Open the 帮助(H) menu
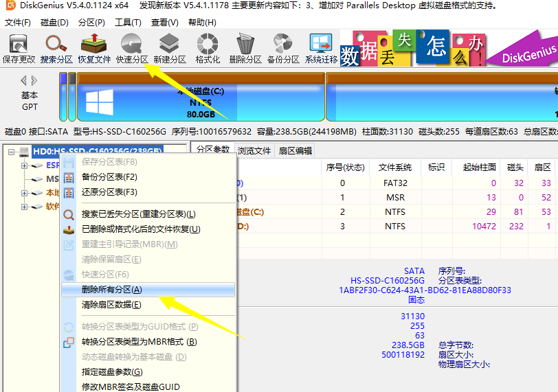The image size is (558, 392). pos(202,23)
